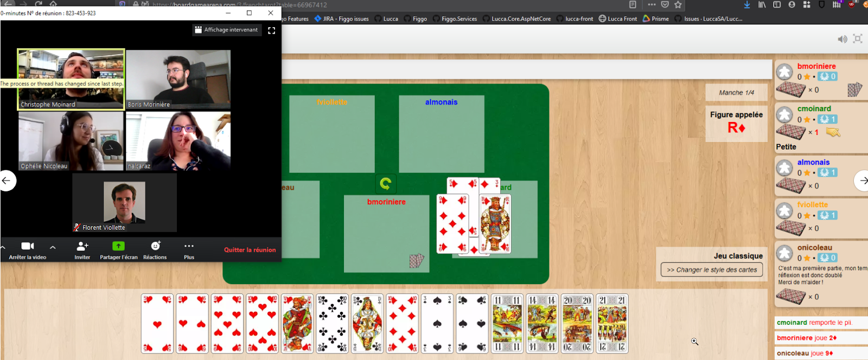This screenshot has width=868, height=360.
Task: Open page actions three-dots in address bar
Action: (x=652, y=4)
